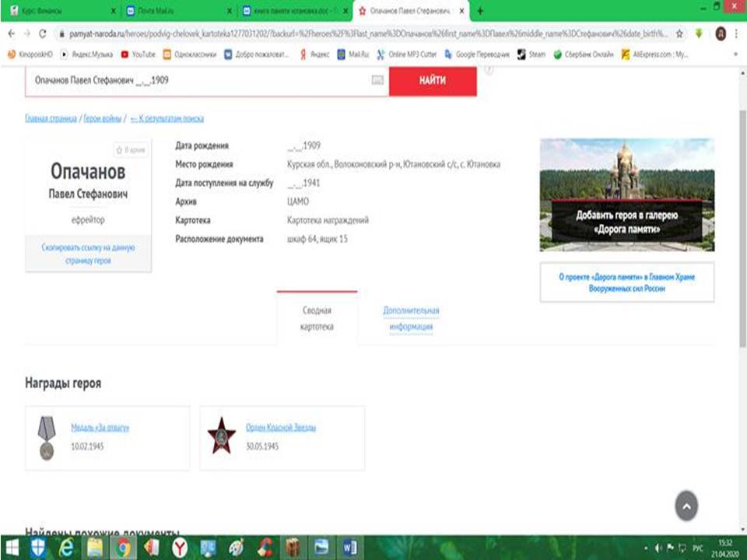Open the Добро пожаловать bookmark

point(257,54)
